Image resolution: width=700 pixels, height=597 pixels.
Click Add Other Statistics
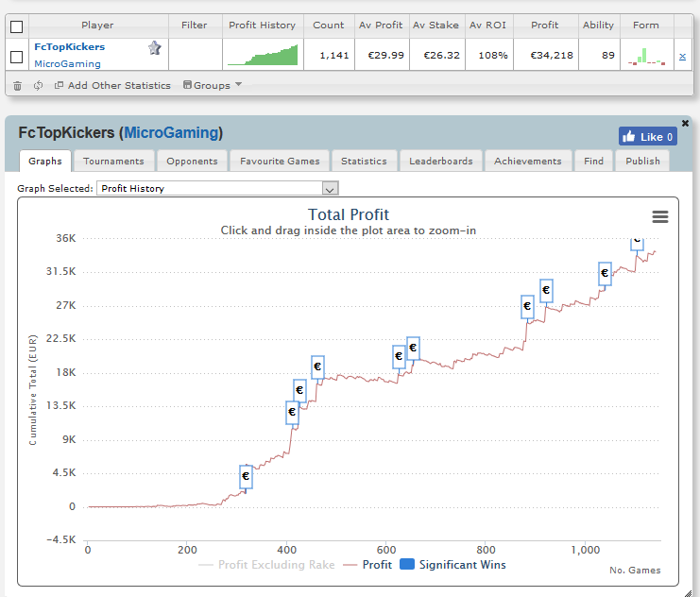(x=112, y=85)
